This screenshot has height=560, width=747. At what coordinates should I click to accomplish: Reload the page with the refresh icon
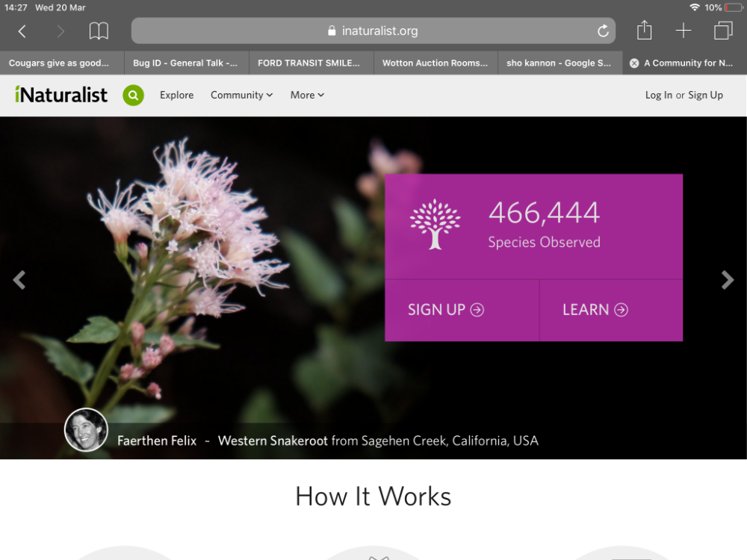[x=603, y=31]
